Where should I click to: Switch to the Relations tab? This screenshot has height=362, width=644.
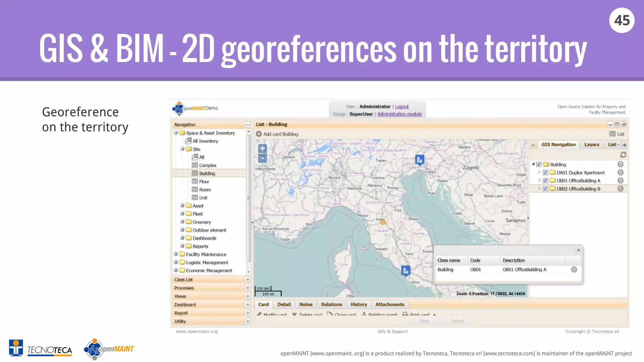pos(331,304)
